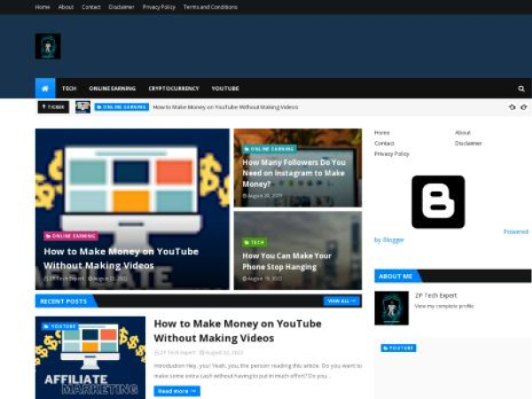
Task: Open How You Can Make Your Phone Stop Hanging
Action: [x=286, y=261]
